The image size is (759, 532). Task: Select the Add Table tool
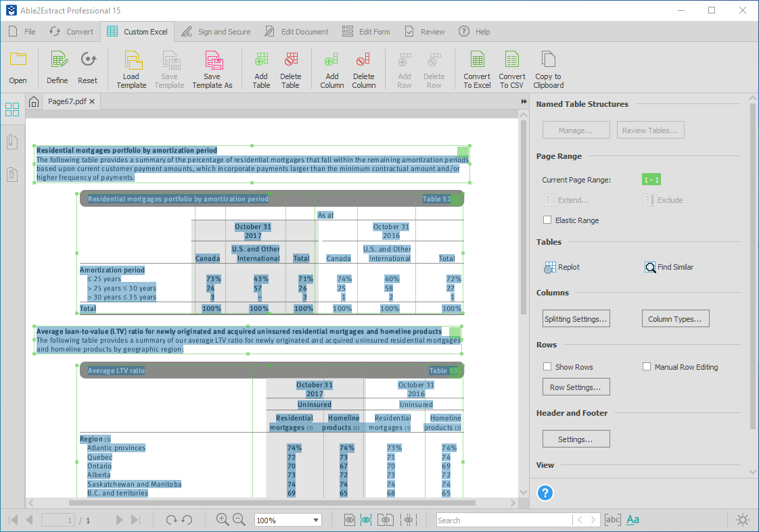tap(261, 68)
